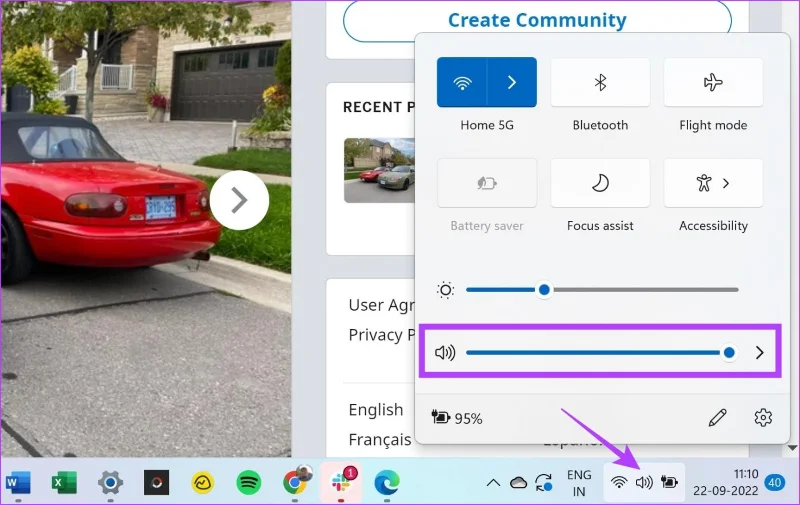Open sound output chevron next to volume
The height and width of the screenshot is (505, 800).
tap(760, 352)
